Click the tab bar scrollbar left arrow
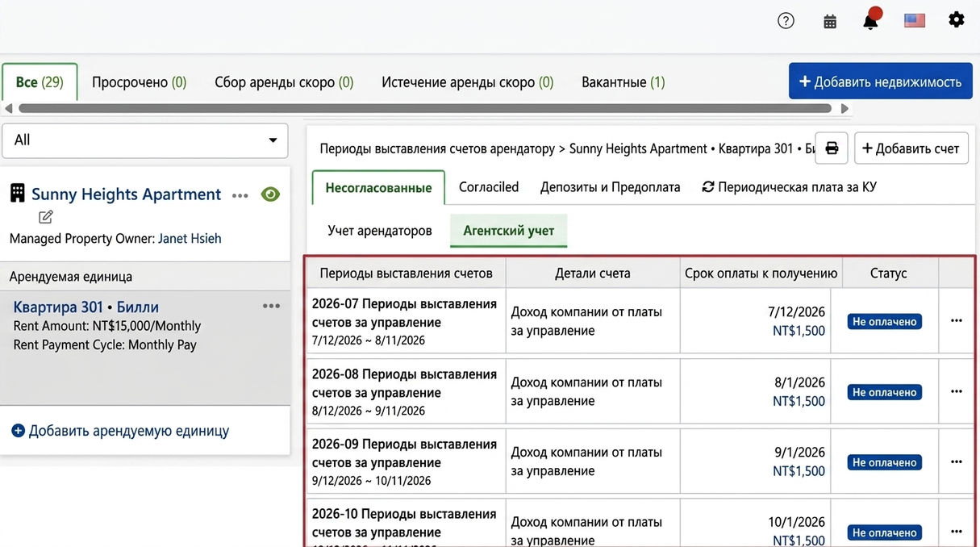The width and height of the screenshot is (980, 547). pyautogui.click(x=8, y=108)
